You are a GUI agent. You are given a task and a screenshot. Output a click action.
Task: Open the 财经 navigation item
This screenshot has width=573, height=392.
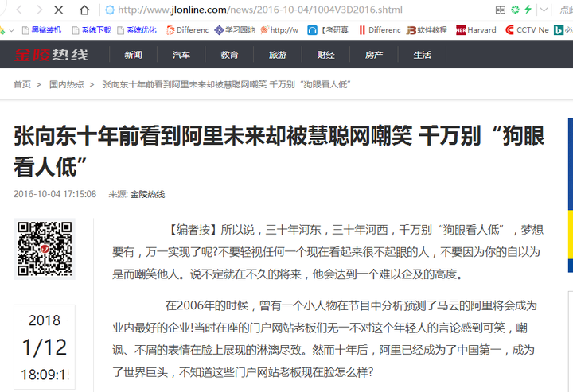325,56
